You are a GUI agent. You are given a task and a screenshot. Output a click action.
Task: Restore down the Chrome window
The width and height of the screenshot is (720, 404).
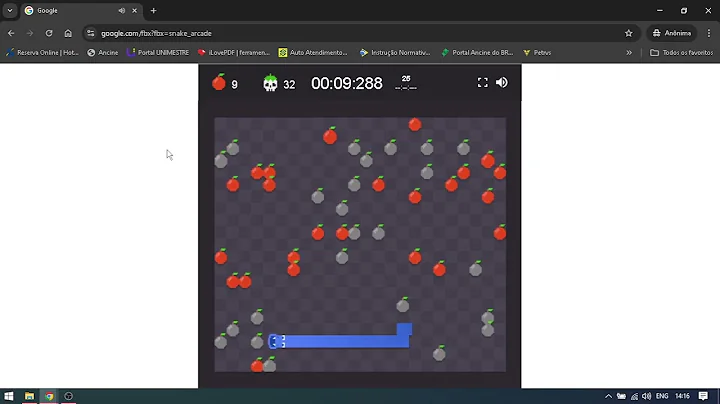684,11
